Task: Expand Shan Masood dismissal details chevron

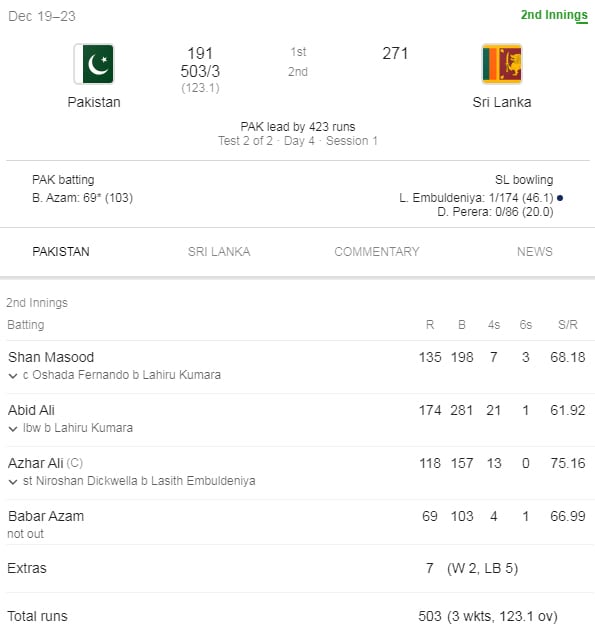Action: pos(13,376)
